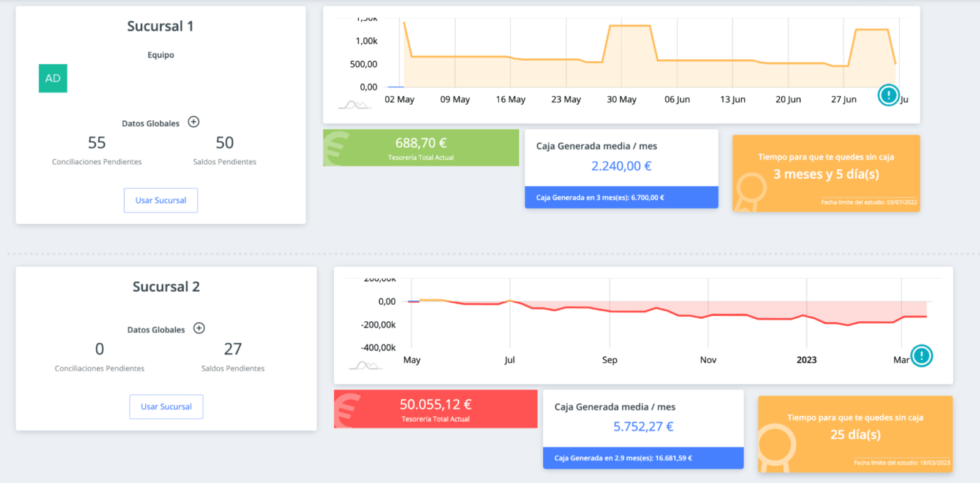Screen dimensions: 980x483
Task: Click Fecha límite del estudio 03/07/2022 text
Action: point(869,202)
